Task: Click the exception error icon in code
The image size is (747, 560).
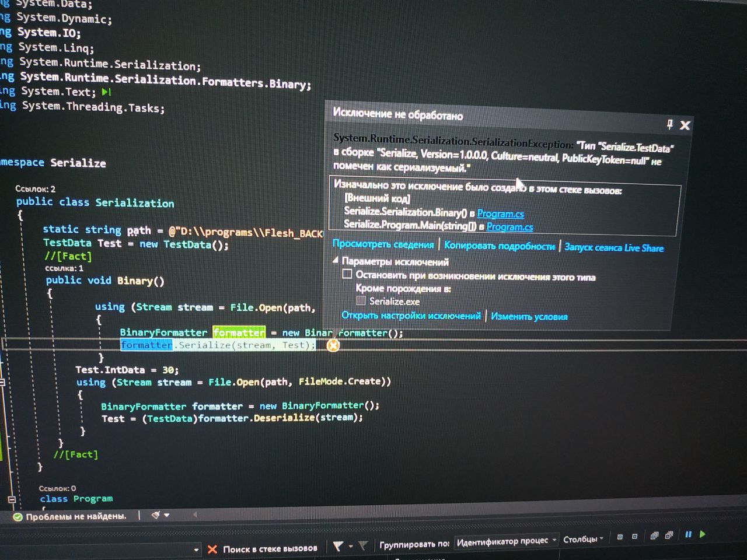Action: (x=333, y=345)
